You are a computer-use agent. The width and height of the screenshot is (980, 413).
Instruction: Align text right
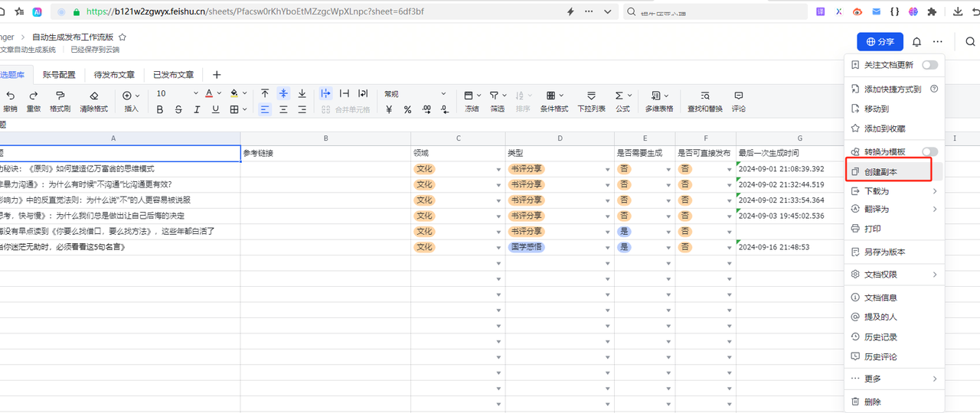click(302, 109)
